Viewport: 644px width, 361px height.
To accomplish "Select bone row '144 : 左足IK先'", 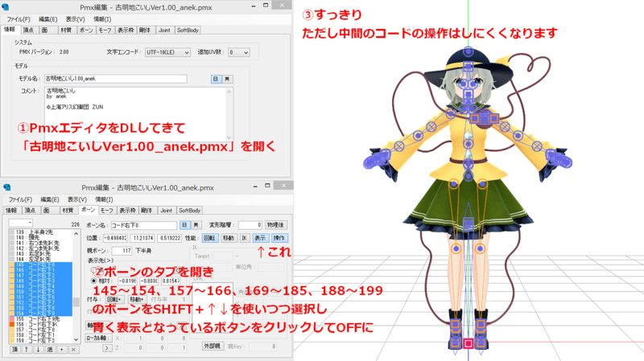I will tap(40, 259).
